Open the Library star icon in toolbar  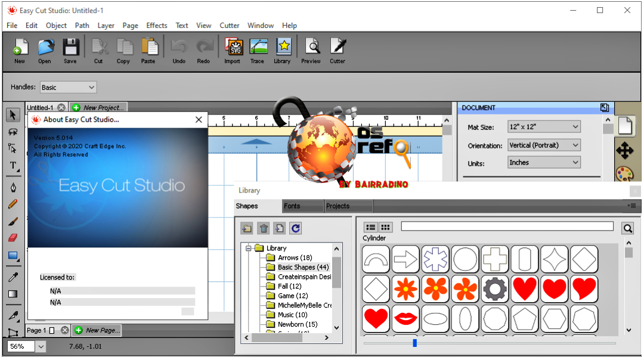click(x=283, y=51)
